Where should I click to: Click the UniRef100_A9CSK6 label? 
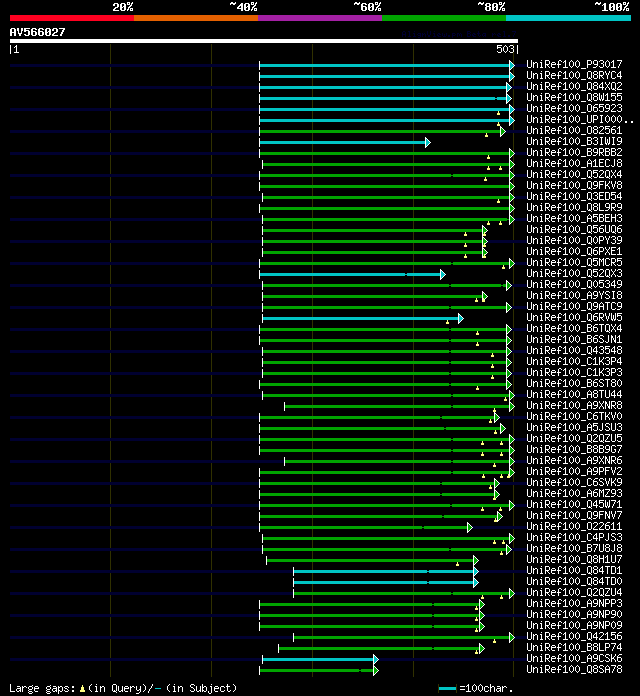coord(574,659)
